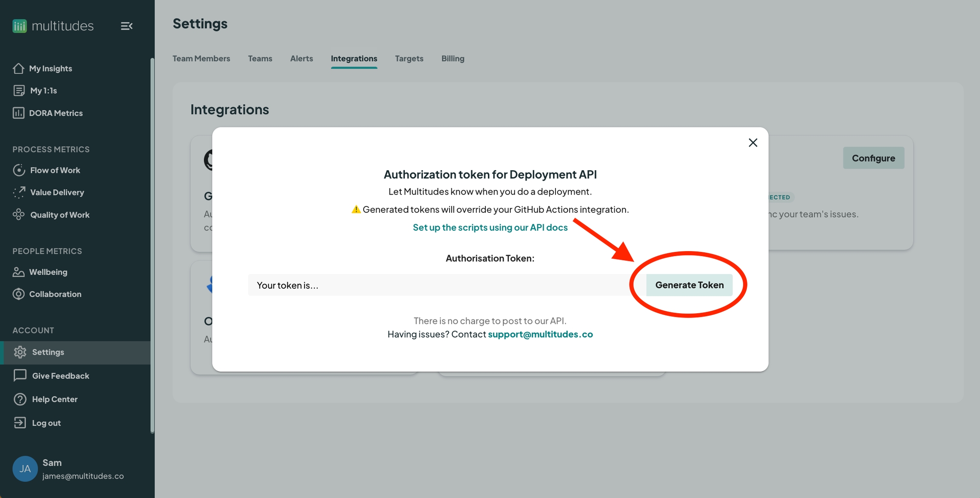Go to Flow of Work
This screenshot has height=498, width=980.
coord(55,170)
